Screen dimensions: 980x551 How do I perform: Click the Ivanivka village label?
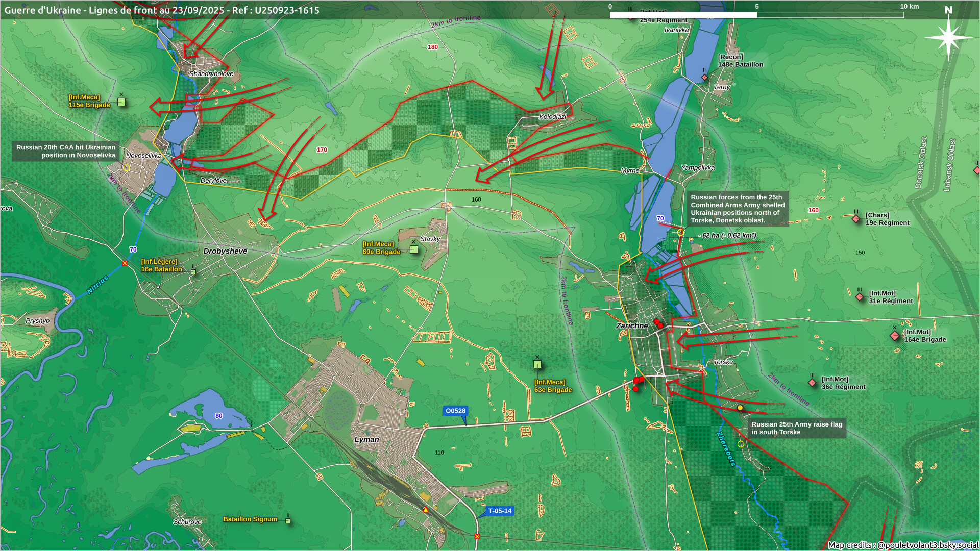[676, 30]
